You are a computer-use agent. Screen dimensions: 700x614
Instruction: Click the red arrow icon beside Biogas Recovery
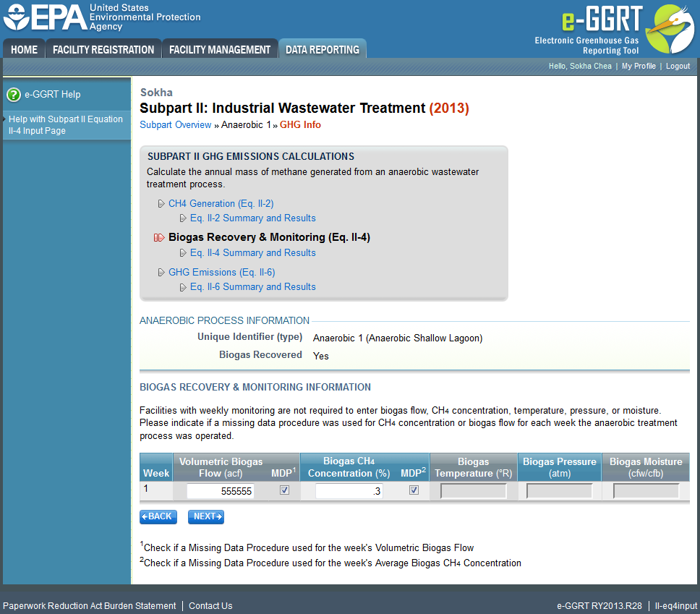point(159,237)
